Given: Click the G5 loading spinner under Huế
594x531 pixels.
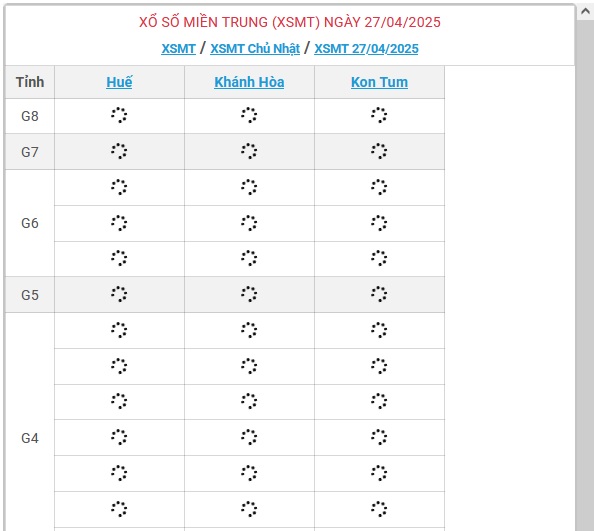Looking at the screenshot, I should (x=119, y=294).
